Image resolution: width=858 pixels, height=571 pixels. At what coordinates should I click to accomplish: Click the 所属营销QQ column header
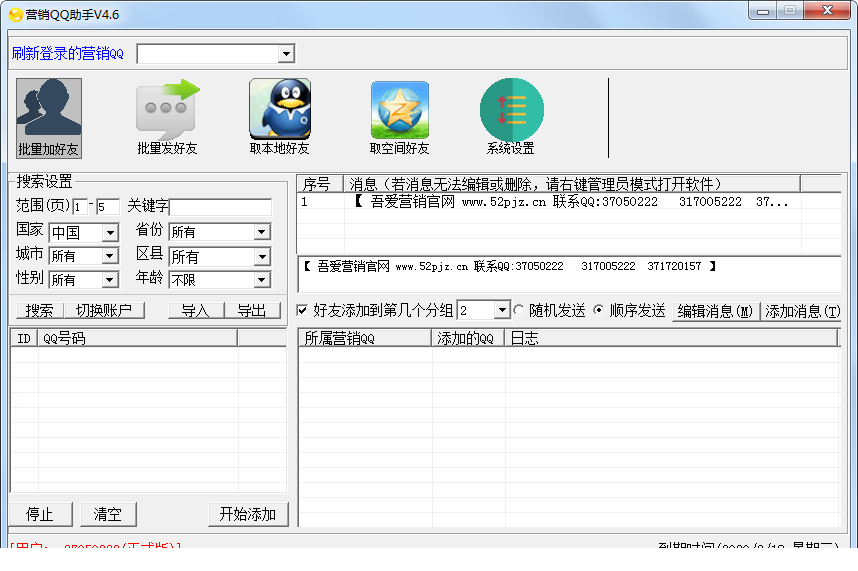(365, 338)
